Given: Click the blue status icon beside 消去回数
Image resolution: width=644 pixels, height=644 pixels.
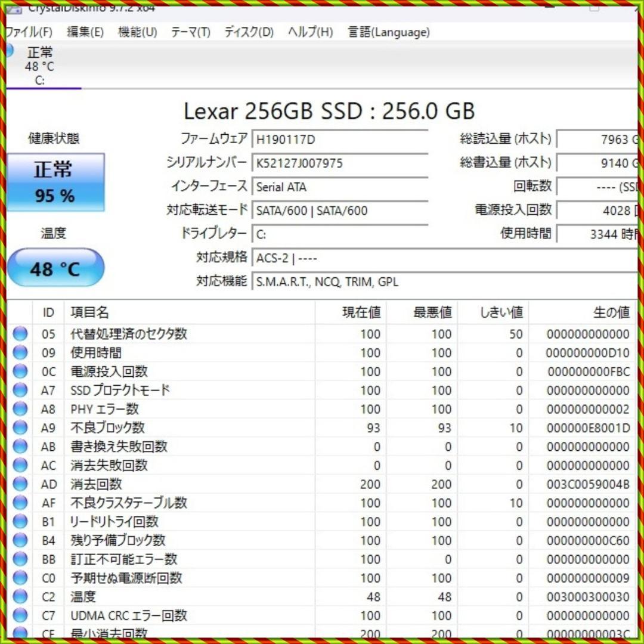Looking at the screenshot, I should point(20,484).
